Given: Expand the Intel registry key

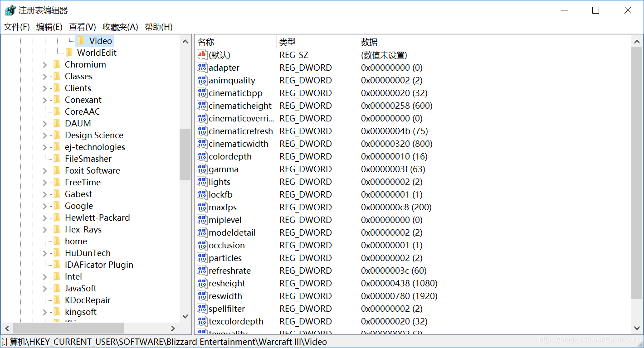Looking at the screenshot, I should coord(45,277).
